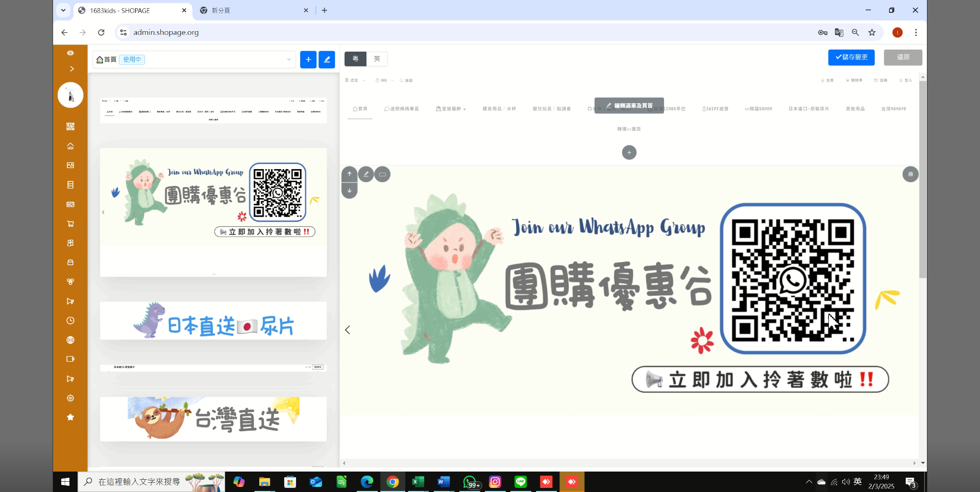Viewport: 980px width, 492px height.
Task: Open the 首頁 page selector dropdown
Action: coord(194,59)
